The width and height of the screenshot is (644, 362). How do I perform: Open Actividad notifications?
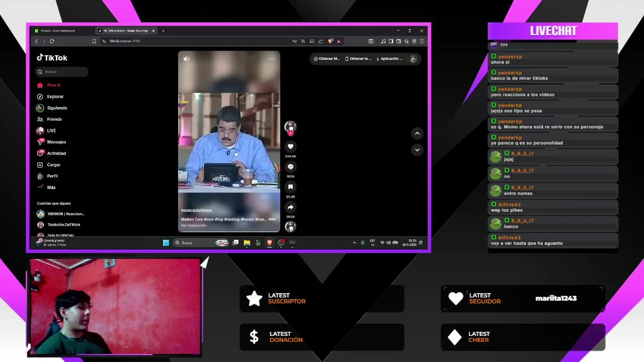(51, 153)
